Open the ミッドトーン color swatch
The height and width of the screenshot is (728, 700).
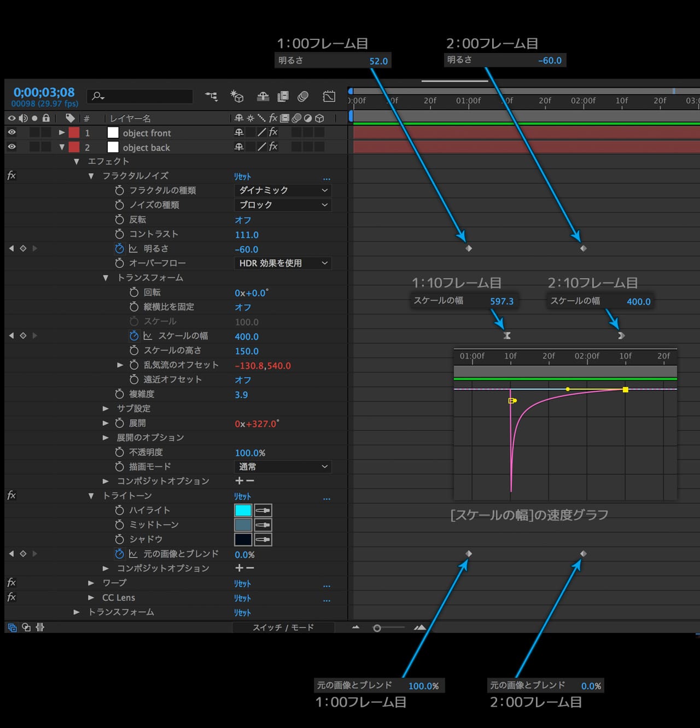[x=243, y=525]
